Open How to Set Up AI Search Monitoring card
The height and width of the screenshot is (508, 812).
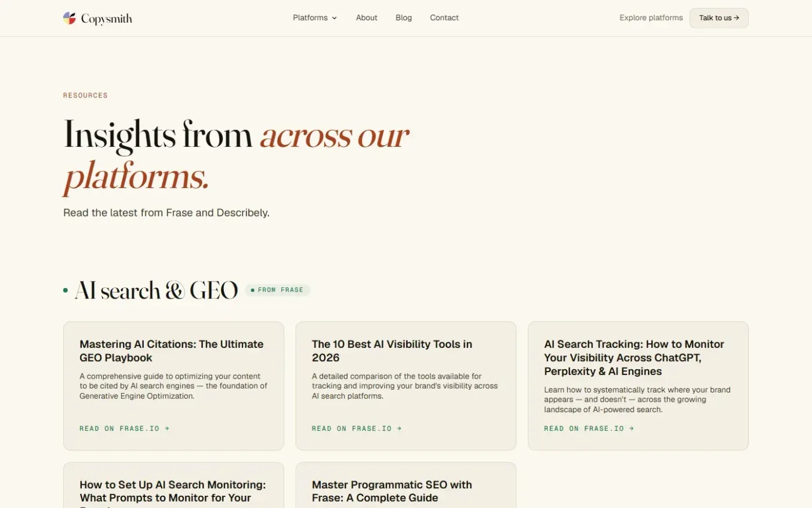tap(173, 485)
